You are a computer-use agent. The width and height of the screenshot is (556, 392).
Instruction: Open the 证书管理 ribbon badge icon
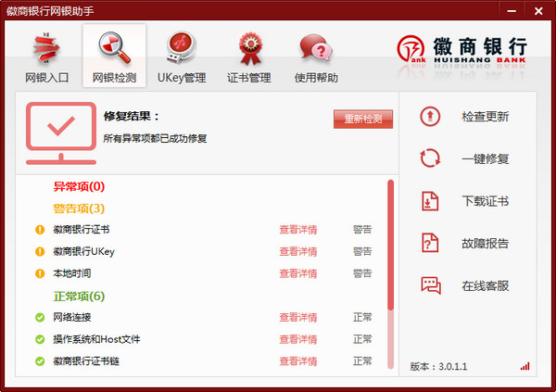[250, 48]
